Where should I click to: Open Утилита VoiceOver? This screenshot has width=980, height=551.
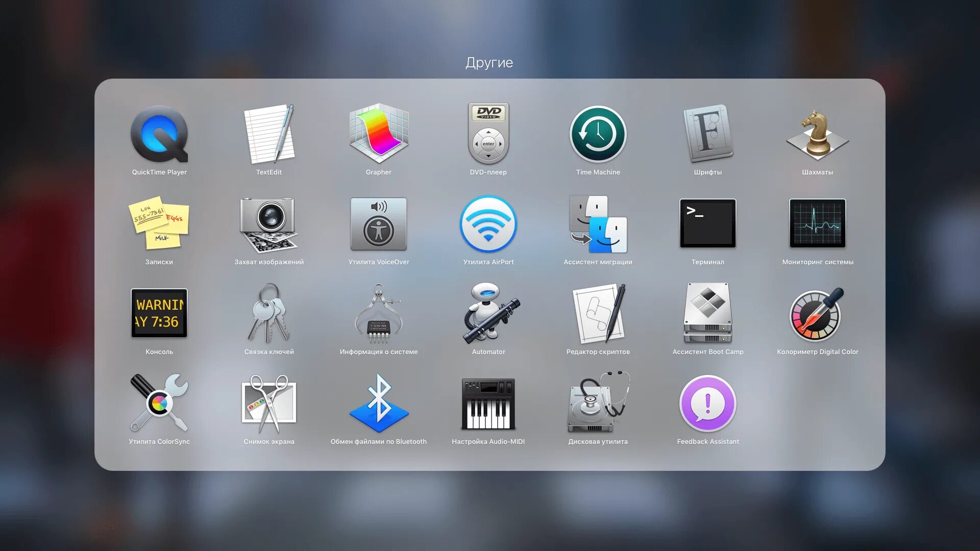[379, 224]
